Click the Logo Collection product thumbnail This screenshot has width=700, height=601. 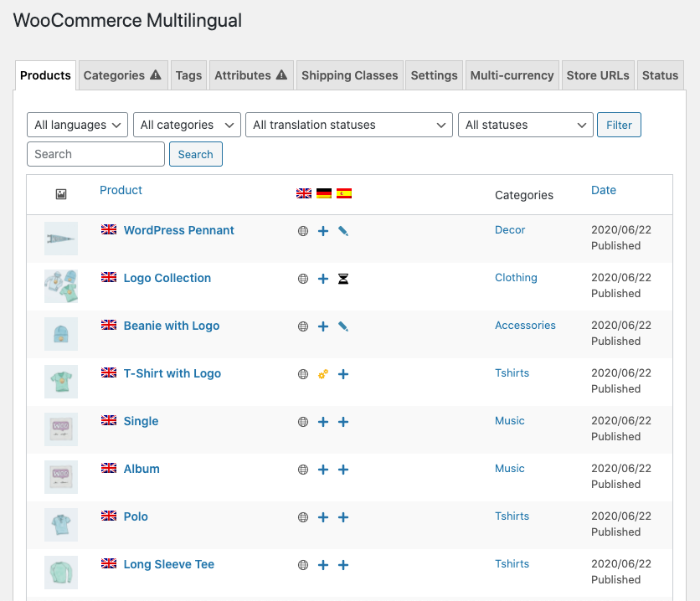tap(61, 286)
